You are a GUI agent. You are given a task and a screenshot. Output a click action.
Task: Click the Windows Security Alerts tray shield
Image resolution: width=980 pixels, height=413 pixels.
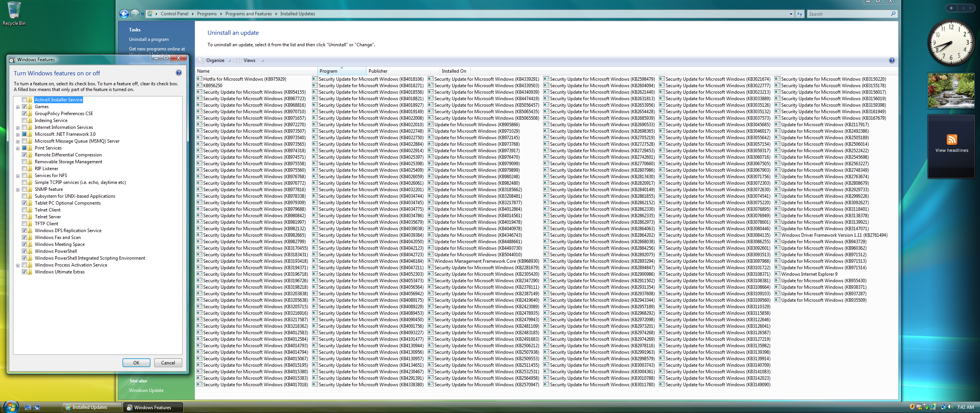[x=912, y=407]
